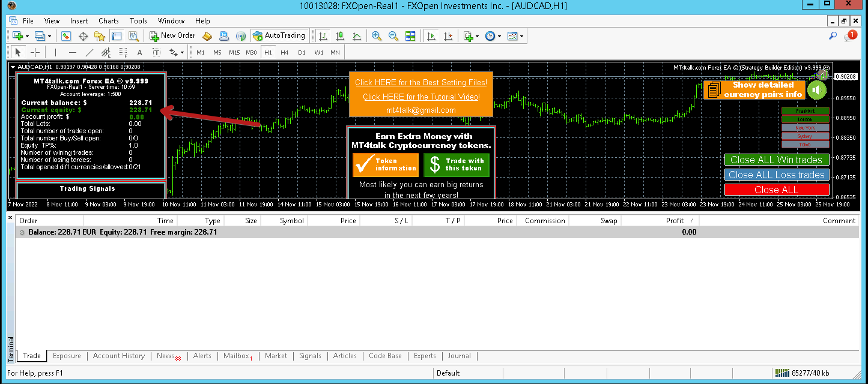Toggle the Terminal panel toolbar icon
This screenshot has width=868, height=384.
tap(116, 36)
